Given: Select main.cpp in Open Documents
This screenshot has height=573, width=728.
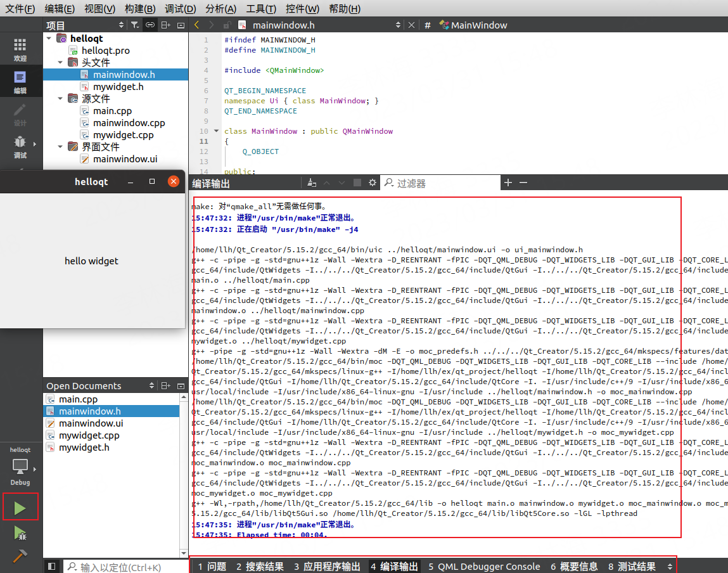Looking at the screenshot, I should coord(78,399).
